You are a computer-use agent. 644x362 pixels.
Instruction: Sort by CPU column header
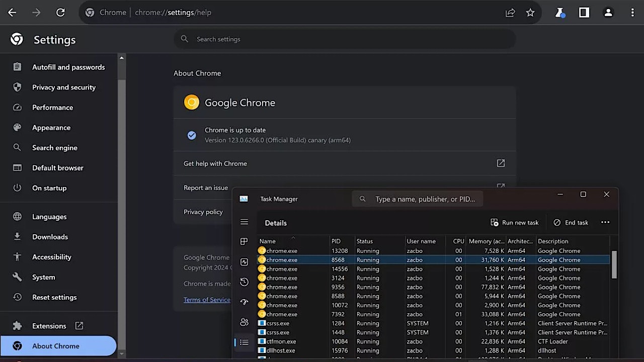(456, 241)
